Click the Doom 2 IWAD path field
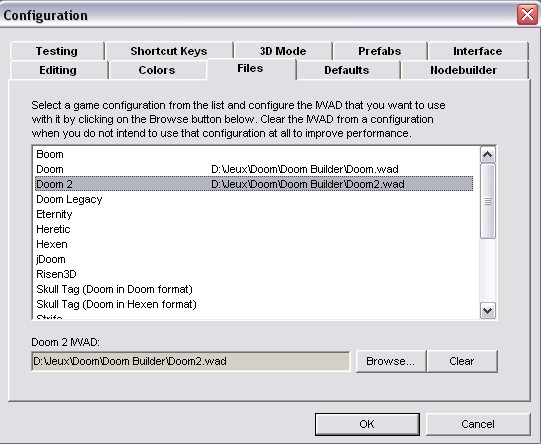The height and width of the screenshot is (445, 541). pos(190,361)
